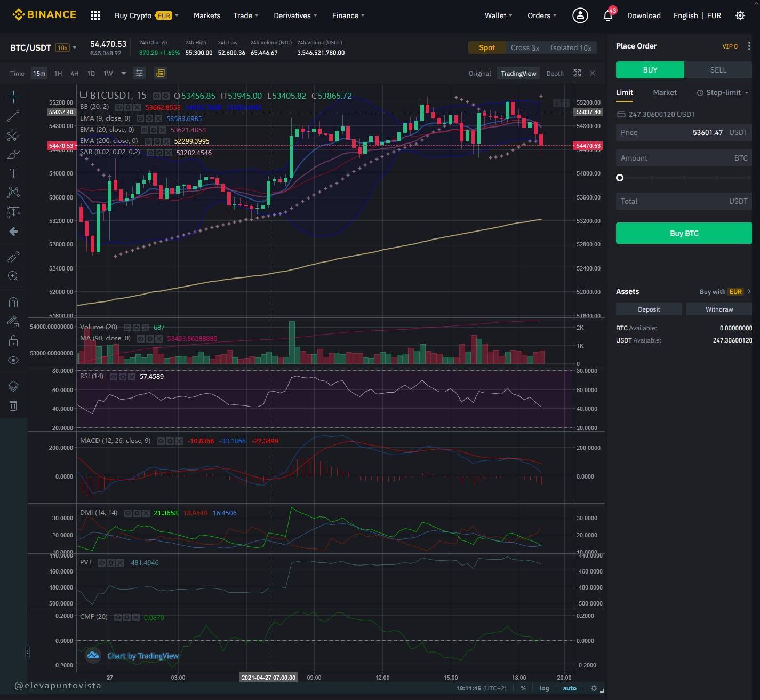Open BTC/USDT pair selector arrow
The height and width of the screenshot is (700, 760).
75,47
